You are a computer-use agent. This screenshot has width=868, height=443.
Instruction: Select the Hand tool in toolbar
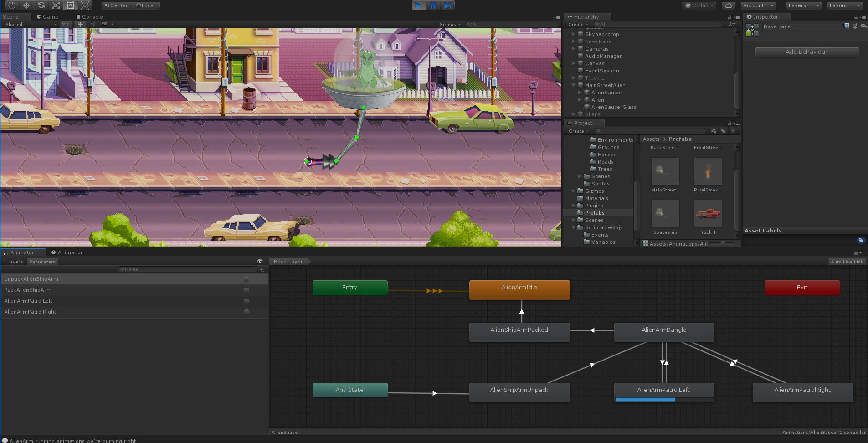[x=12, y=5]
